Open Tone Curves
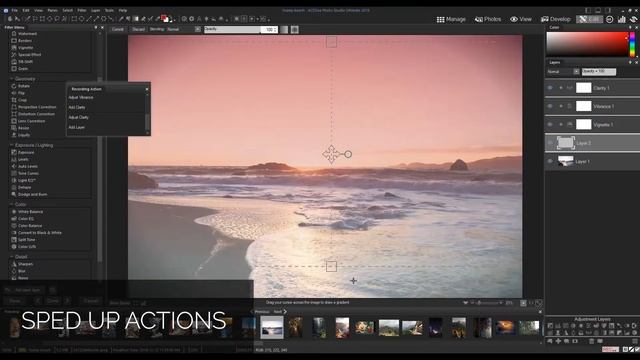Screen dimensions: 640x360 point(25,173)
